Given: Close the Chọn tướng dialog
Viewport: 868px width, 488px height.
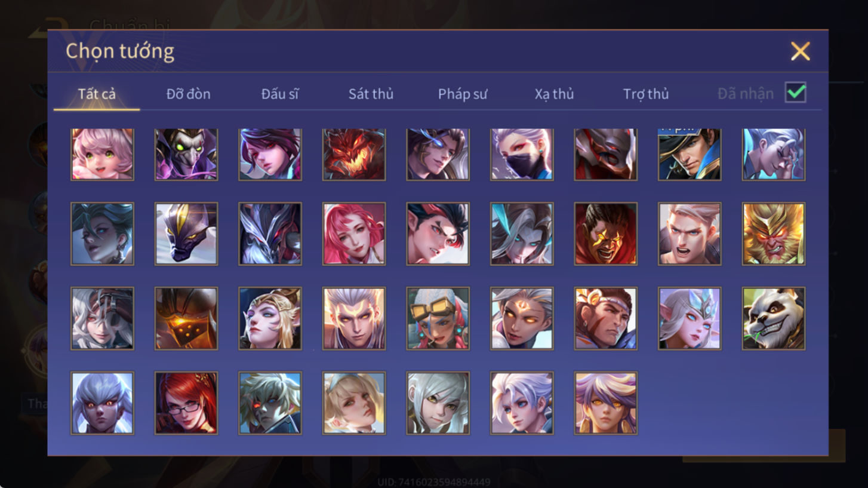Looking at the screenshot, I should click(800, 51).
